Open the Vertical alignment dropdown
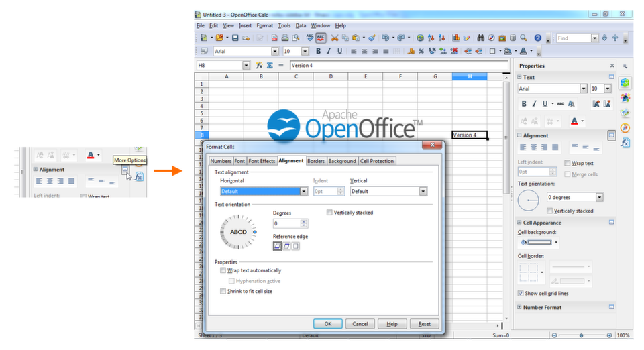644x350 pixels. coord(388,191)
